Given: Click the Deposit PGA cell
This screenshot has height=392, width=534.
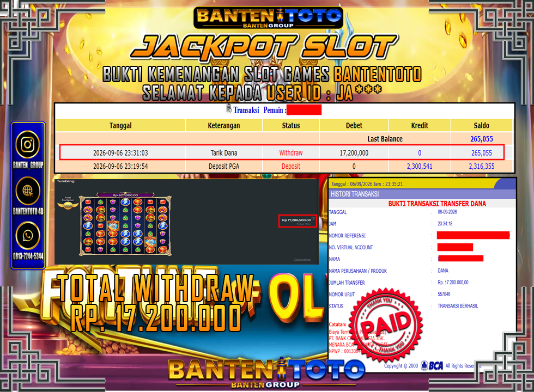Looking at the screenshot, I should coord(224,167).
